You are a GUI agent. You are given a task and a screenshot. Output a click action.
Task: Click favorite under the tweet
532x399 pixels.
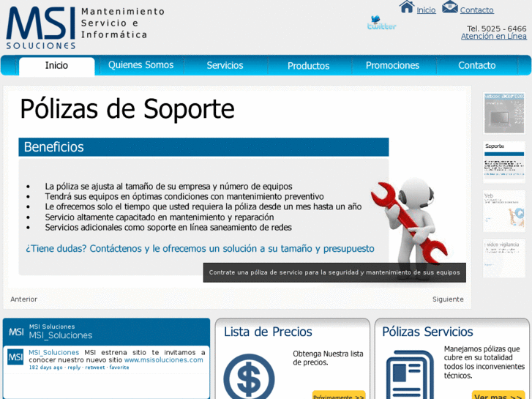[x=119, y=368]
